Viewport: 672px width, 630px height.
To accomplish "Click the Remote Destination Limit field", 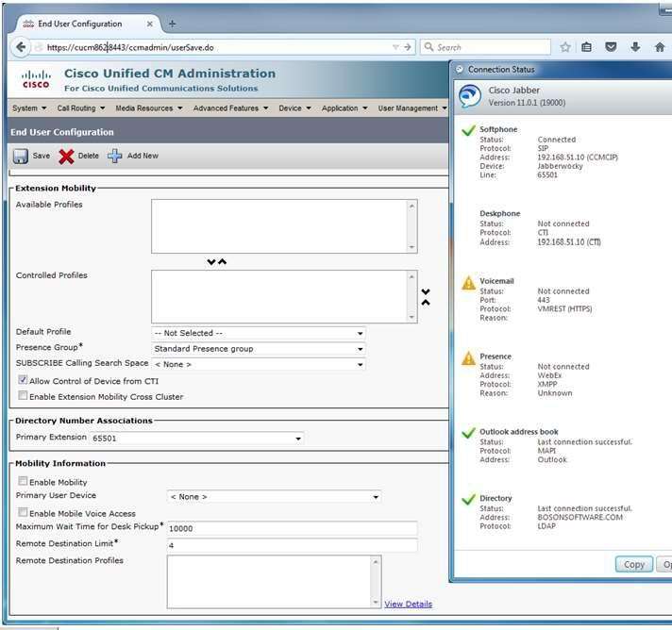I will pyautogui.click(x=292, y=545).
